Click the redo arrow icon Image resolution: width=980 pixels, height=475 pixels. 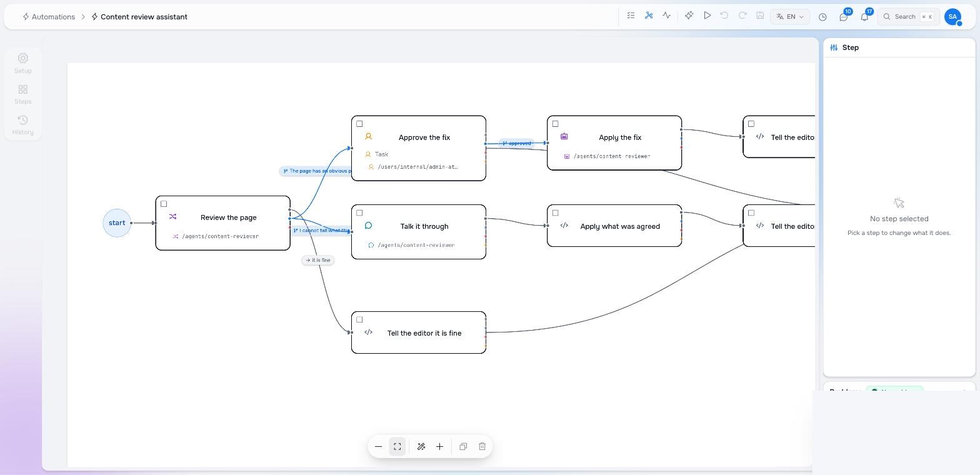[742, 16]
